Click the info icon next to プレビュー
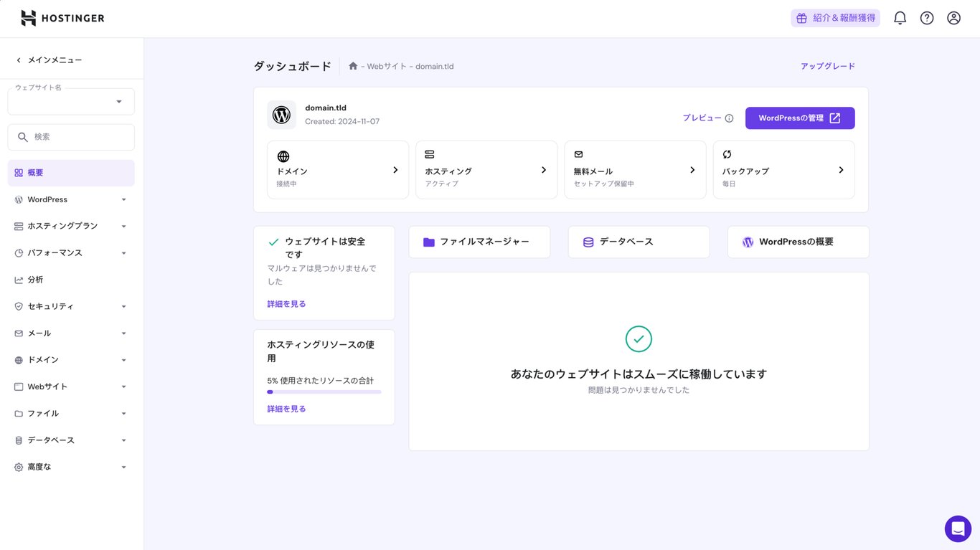This screenshot has width=980, height=550. 729,118
